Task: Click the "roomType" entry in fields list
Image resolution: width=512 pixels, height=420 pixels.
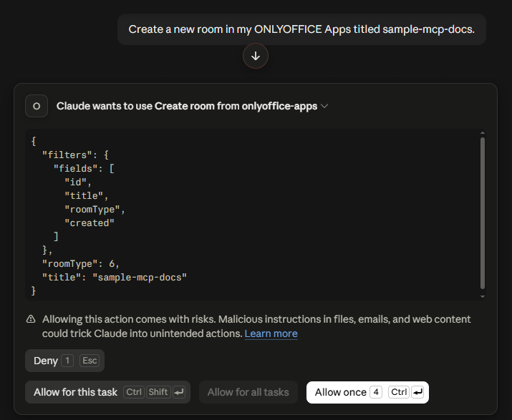Action: pyautogui.click(x=95, y=209)
